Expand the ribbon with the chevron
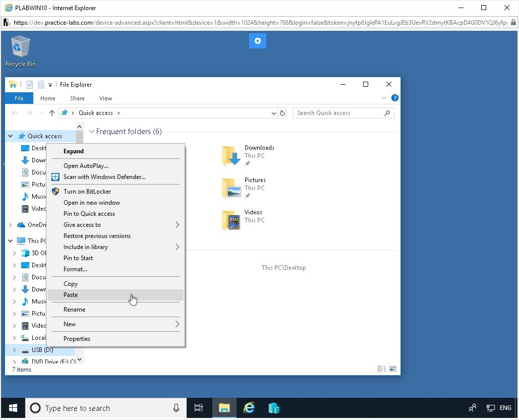519x420 pixels. 384,98
